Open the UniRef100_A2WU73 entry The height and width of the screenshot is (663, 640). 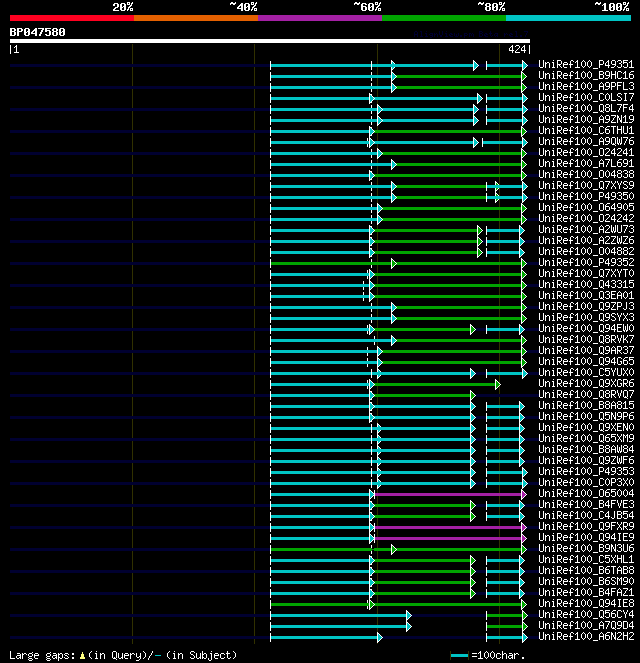click(586, 229)
